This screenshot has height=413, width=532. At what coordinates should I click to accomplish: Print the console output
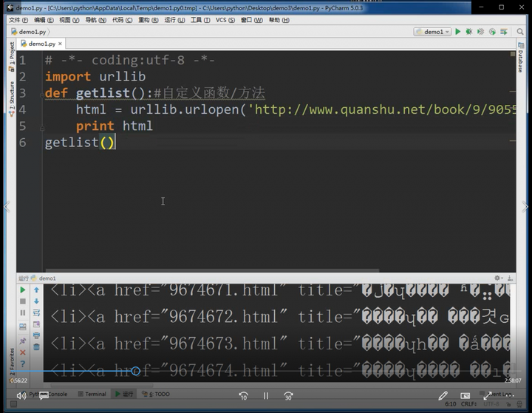(x=36, y=335)
